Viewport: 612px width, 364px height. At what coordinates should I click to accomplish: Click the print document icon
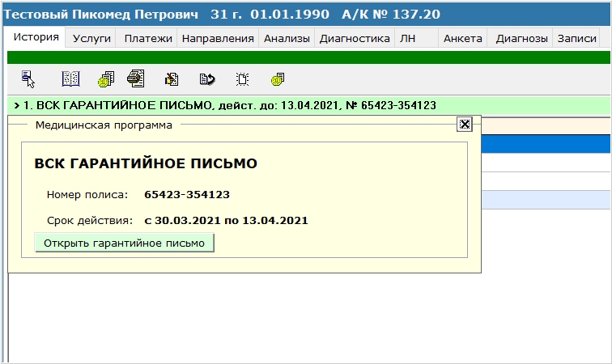[x=136, y=78]
